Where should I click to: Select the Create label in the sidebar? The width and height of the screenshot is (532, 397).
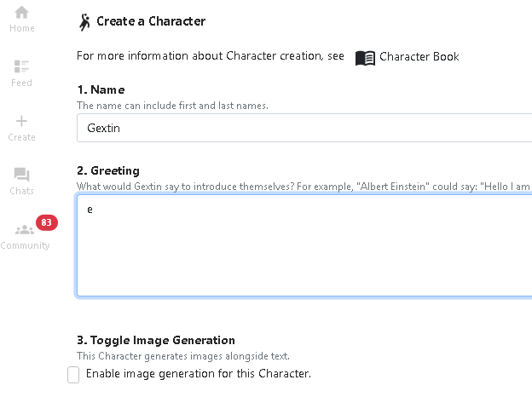pyautogui.click(x=21, y=137)
